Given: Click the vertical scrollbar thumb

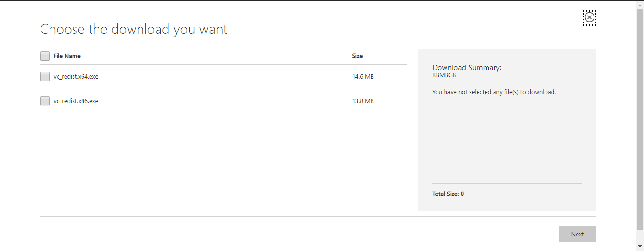Looking at the screenshot, I should [x=640, y=119].
